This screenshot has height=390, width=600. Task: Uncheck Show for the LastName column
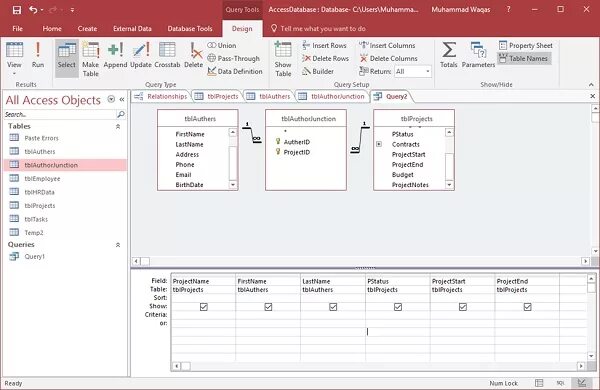click(333, 307)
